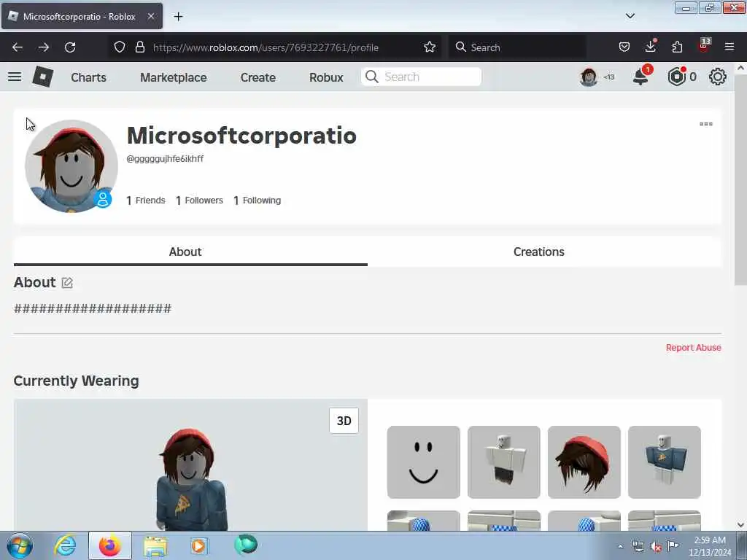The image size is (747, 560).
Task: Click the Firefox taskbar icon
Action: [110, 545]
